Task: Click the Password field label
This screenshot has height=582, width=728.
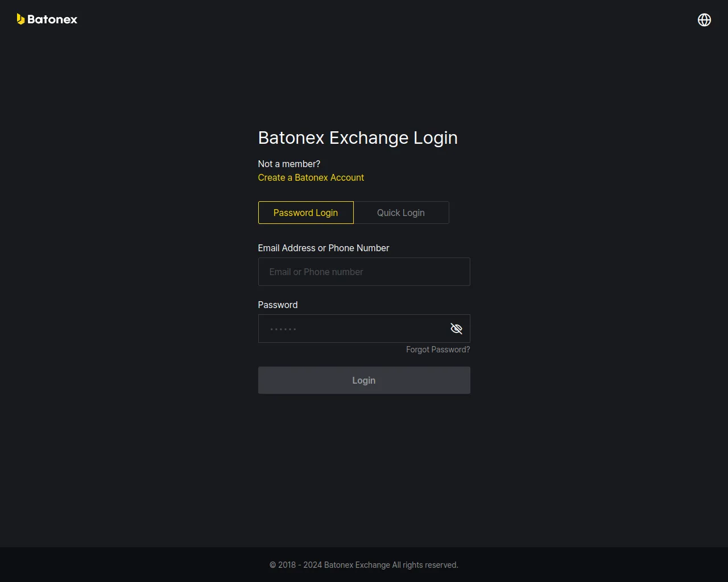Action: click(x=278, y=305)
